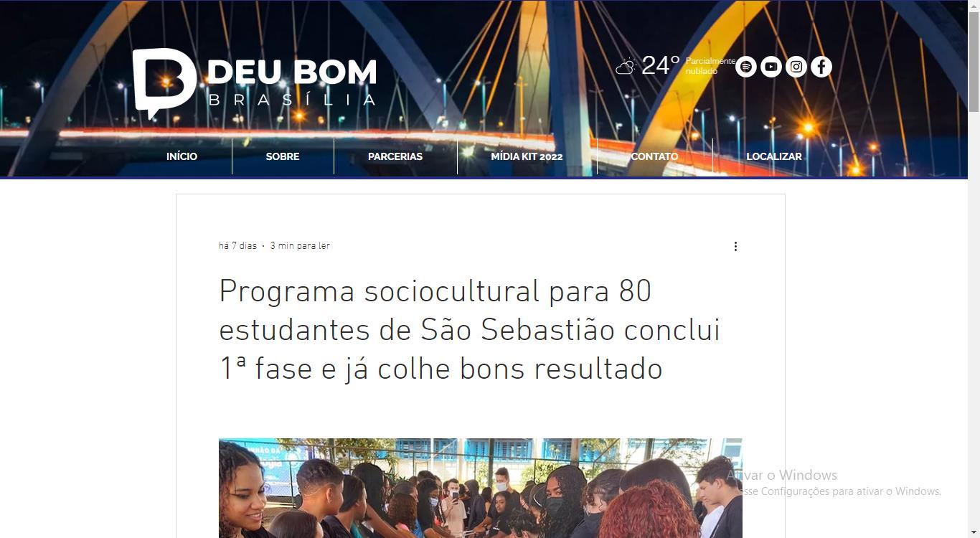The image size is (980, 538).
Task: Open the YouTube channel icon
Action: click(771, 67)
